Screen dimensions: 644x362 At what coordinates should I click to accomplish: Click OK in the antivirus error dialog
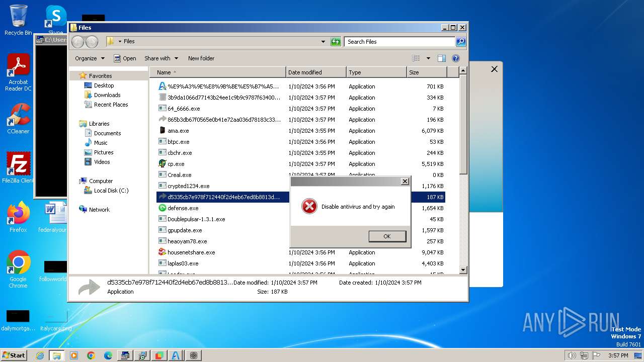point(387,236)
